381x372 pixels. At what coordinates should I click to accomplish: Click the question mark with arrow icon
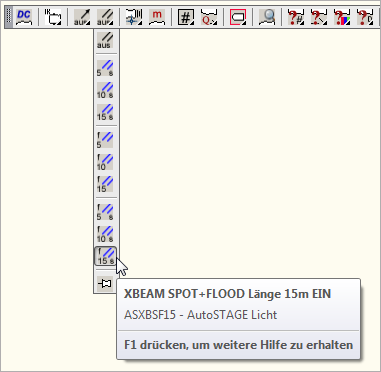point(319,17)
